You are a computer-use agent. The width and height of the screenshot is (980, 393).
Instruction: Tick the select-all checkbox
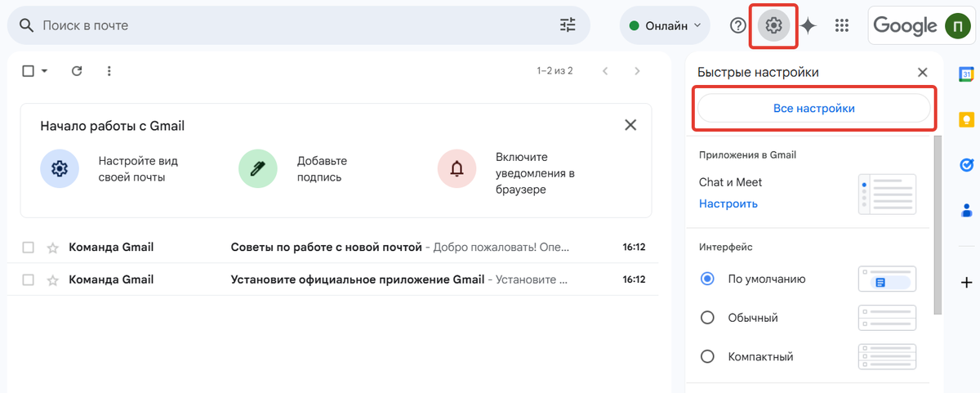[x=28, y=71]
